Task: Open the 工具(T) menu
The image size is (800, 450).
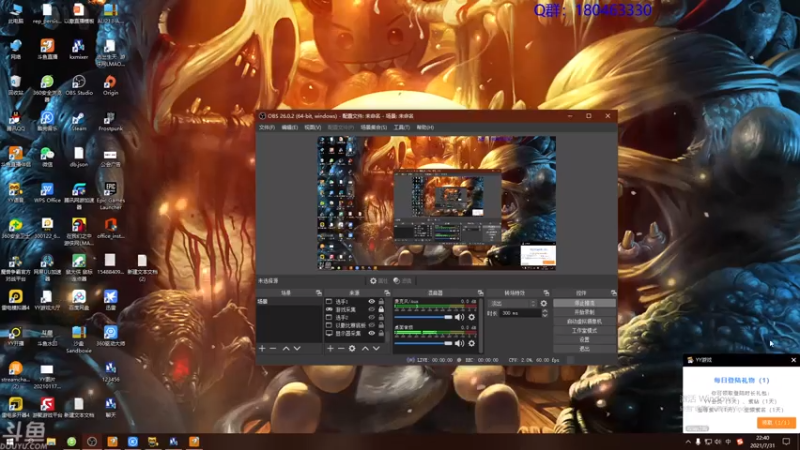Action: [x=402, y=128]
